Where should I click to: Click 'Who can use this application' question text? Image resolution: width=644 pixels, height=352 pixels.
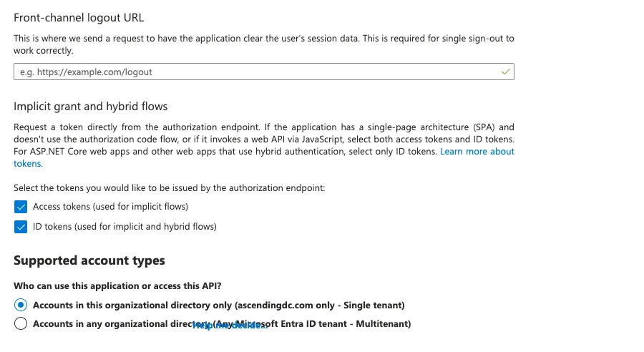click(x=117, y=286)
